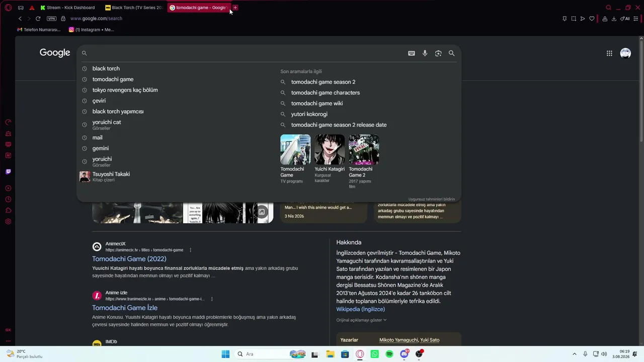Viewport: 644px width, 362px height.
Task: Search 'tomodachi game characters'
Action: (x=325, y=93)
